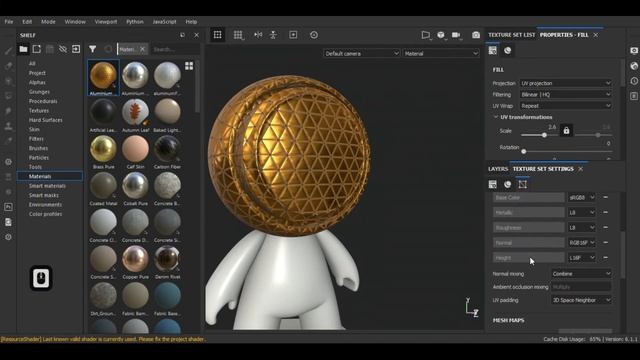The image size is (640, 360).
Task: Switch shelf thumbnails grid size
Action: click(189, 66)
